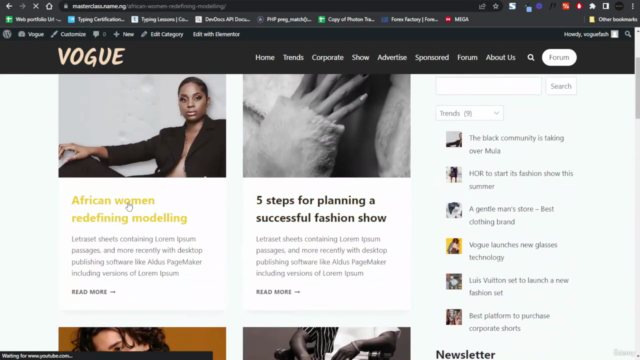Screen dimensions: 640x360
Task: Click Edit Category in the admin bar
Action: 162,34
